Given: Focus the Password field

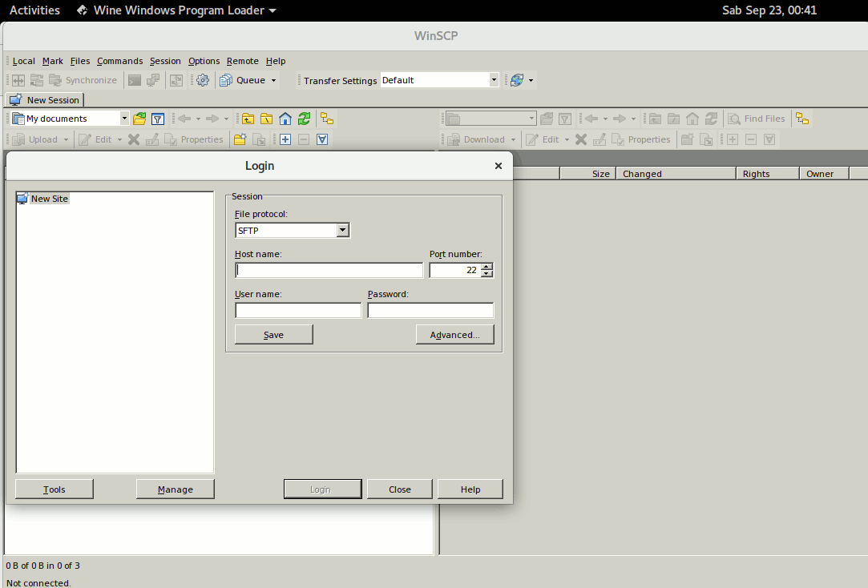Looking at the screenshot, I should tap(430, 310).
